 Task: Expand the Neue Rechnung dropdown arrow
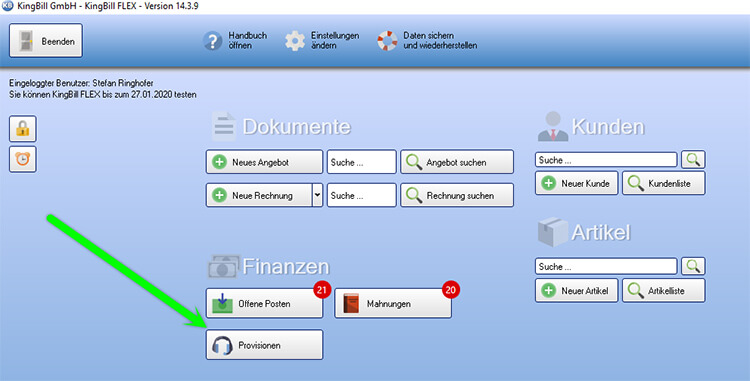coord(318,195)
